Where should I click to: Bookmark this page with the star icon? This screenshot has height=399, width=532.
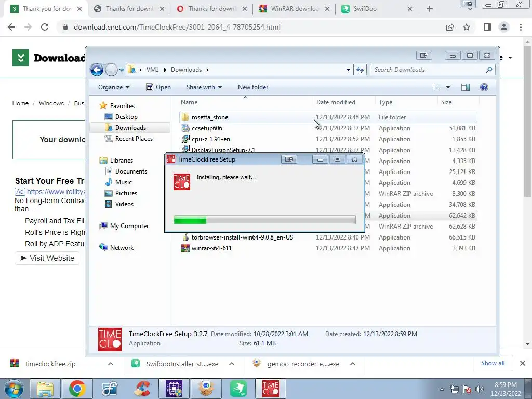click(467, 27)
